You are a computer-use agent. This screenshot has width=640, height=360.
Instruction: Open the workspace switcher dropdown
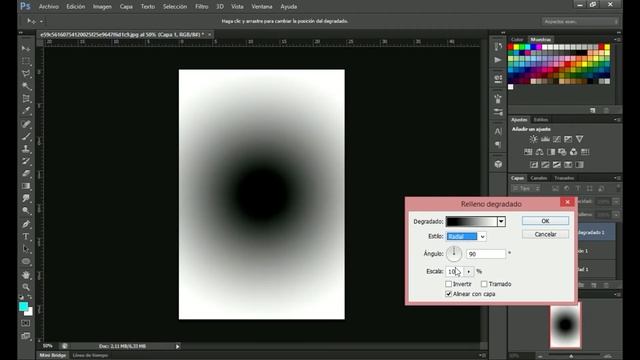coord(581,21)
